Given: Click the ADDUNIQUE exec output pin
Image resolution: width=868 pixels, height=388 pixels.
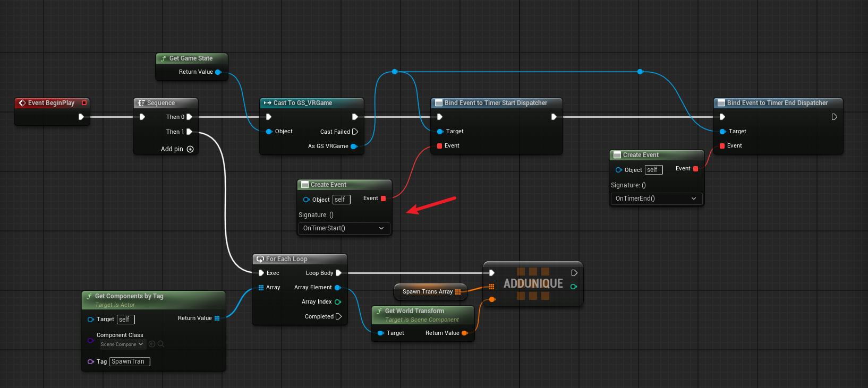Looking at the screenshot, I should pos(574,273).
